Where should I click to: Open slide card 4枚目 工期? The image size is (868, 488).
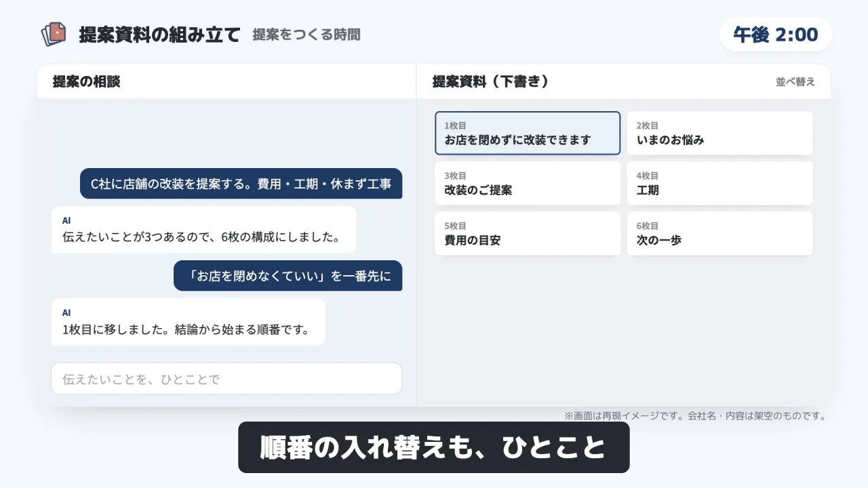click(x=719, y=183)
